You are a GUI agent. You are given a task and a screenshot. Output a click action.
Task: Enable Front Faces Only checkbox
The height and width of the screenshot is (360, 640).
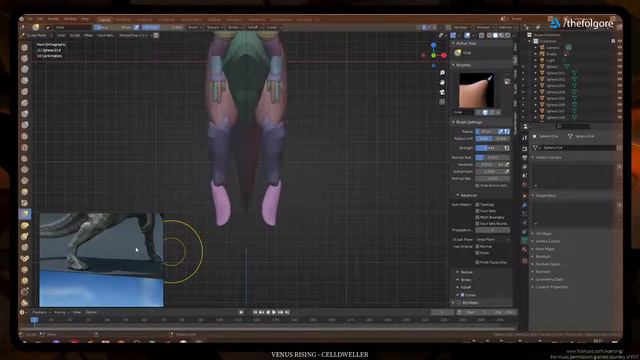coord(477,262)
